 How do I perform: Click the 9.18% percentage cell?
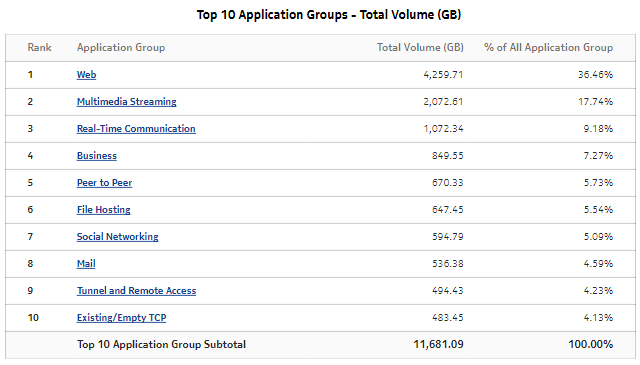[x=598, y=129]
